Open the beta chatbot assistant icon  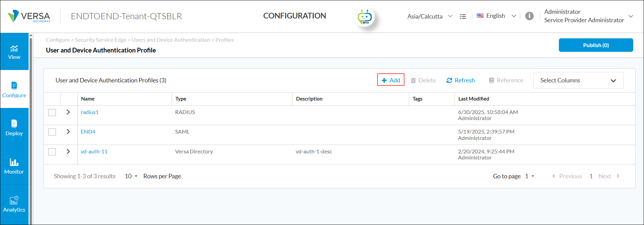[x=365, y=17]
